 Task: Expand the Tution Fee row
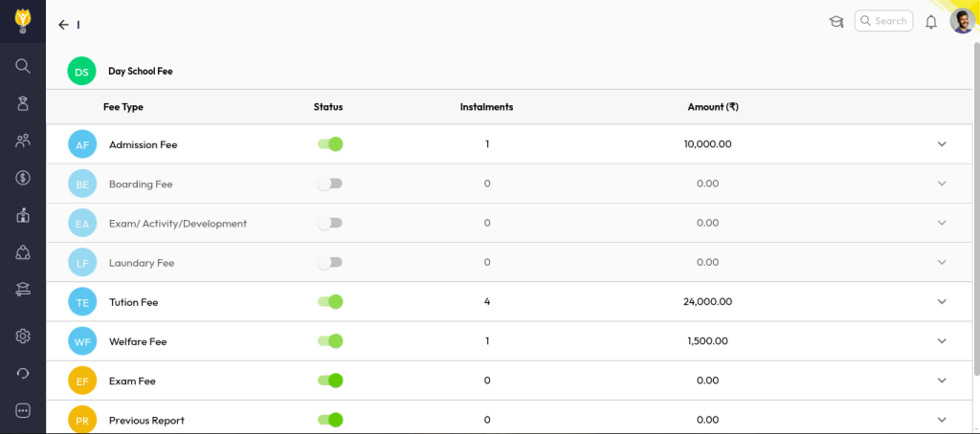pyautogui.click(x=941, y=302)
